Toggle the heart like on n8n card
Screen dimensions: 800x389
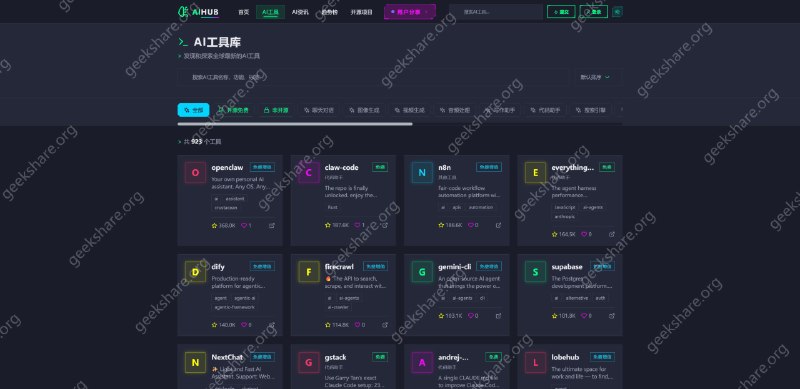pos(470,225)
